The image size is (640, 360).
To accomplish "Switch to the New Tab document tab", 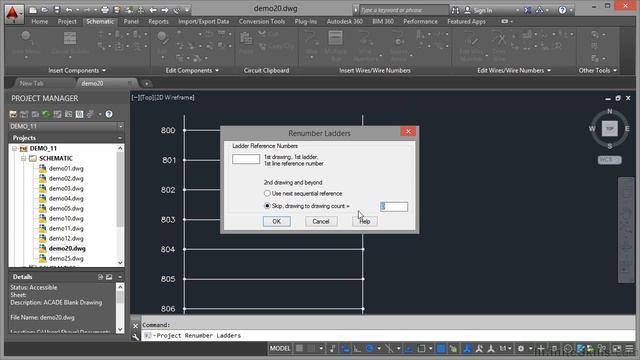I will point(31,83).
